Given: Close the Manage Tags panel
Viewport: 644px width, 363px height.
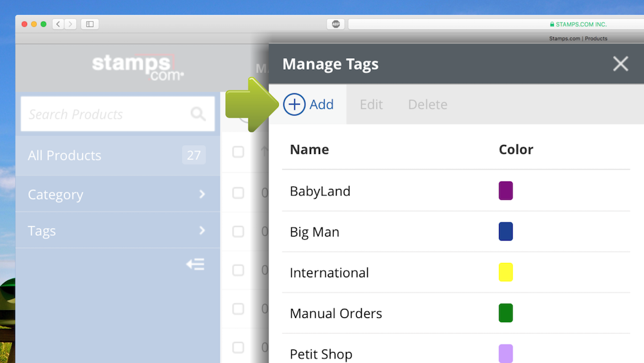Looking at the screenshot, I should click(x=620, y=64).
